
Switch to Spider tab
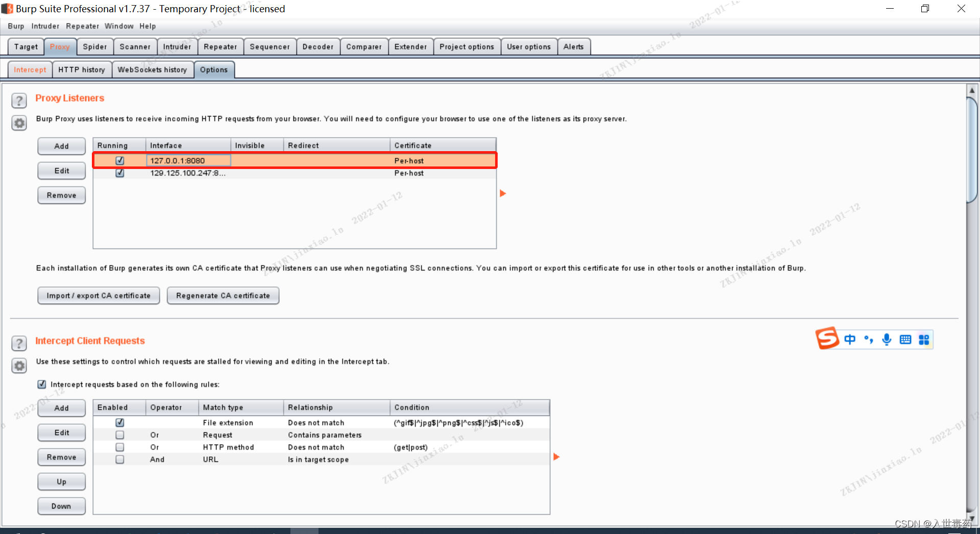coord(95,46)
